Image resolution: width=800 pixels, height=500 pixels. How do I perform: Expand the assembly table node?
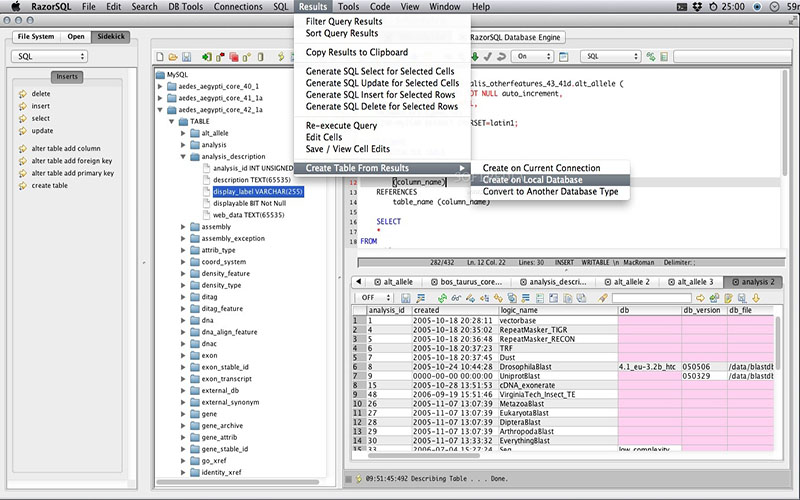183,227
